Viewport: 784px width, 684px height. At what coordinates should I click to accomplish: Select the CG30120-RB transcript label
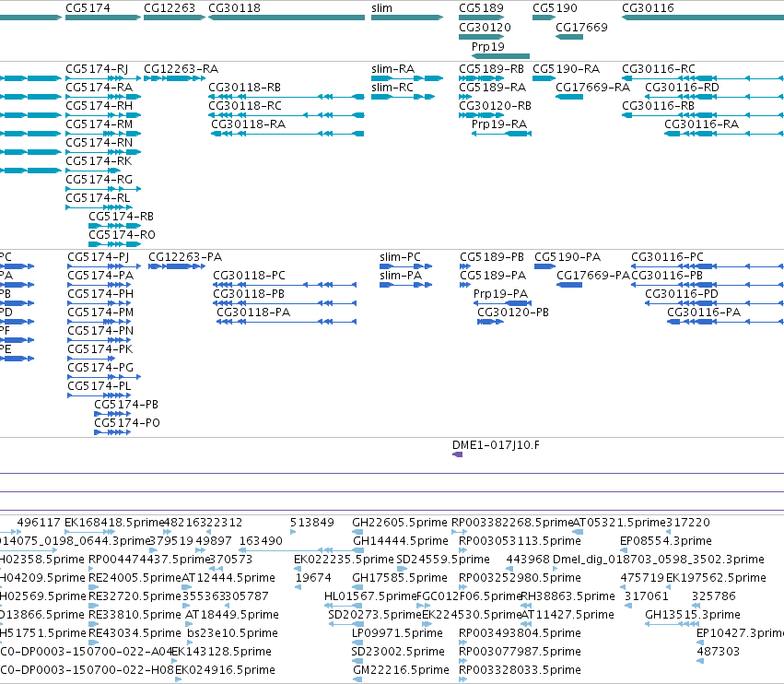coord(495,106)
